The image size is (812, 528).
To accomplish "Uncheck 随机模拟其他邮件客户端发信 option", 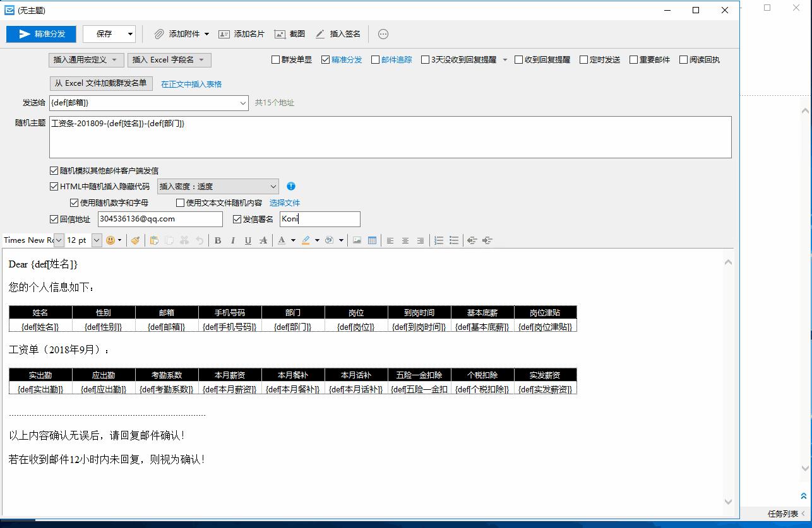I will [x=54, y=170].
